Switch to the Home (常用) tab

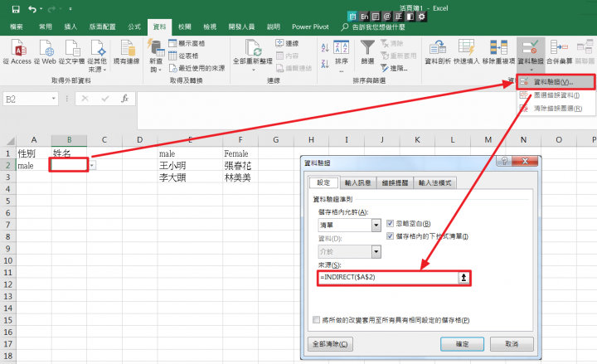46,27
